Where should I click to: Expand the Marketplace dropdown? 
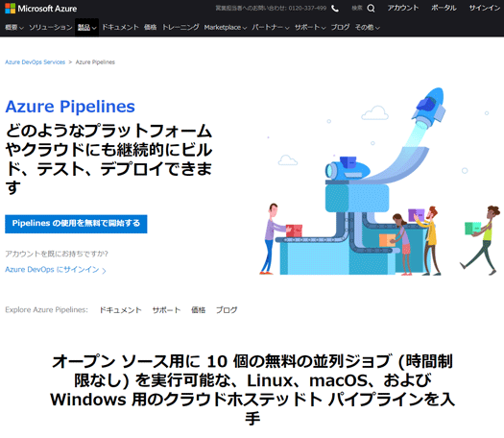226,27
